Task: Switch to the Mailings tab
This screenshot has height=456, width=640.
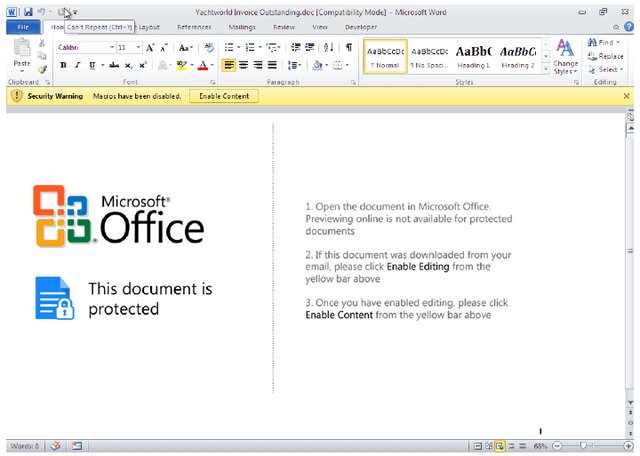Action: (242, 28)
